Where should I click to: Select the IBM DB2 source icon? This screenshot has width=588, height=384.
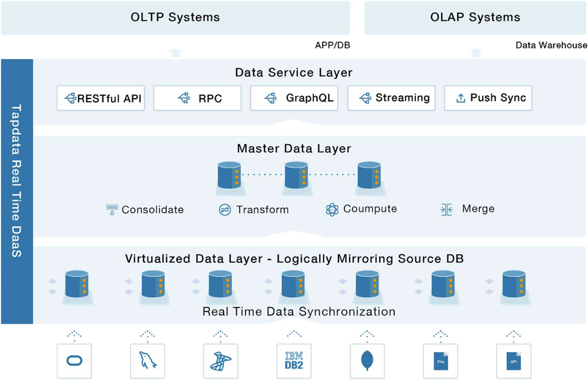click(294, 361)
